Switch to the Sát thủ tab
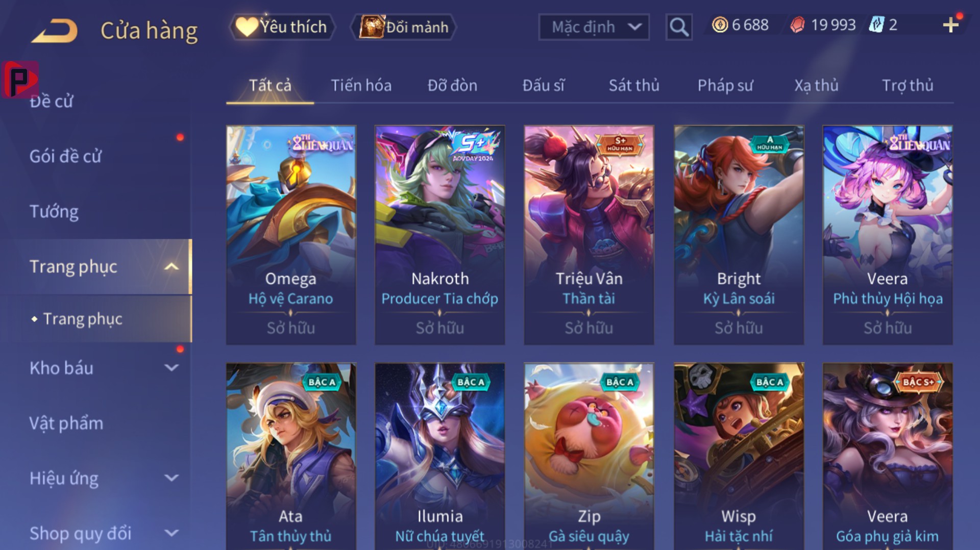Image resolution: width=980 pixels, height=550 pixels. click(x=634, y=85)
